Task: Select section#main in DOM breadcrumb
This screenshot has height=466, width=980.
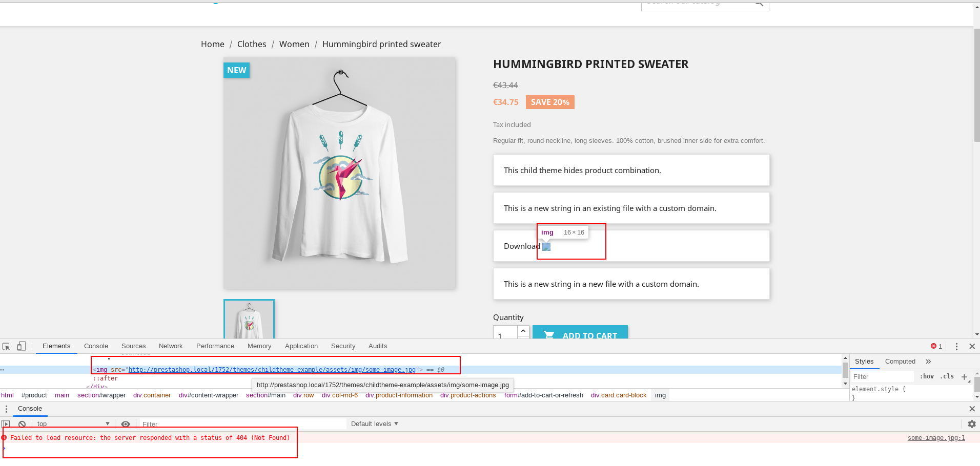Action: pos(266,395)
